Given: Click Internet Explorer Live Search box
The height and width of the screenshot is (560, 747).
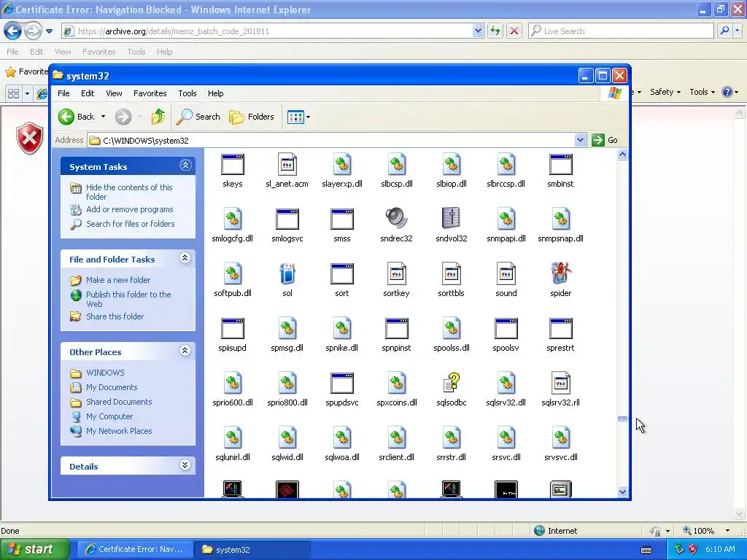Looking at the screenshot, I should 622,31.
